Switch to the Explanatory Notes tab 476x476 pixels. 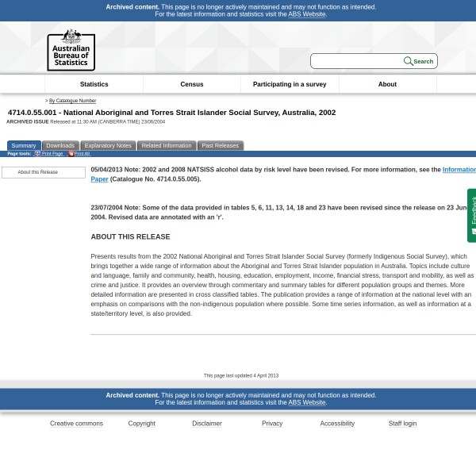point(108,145)
